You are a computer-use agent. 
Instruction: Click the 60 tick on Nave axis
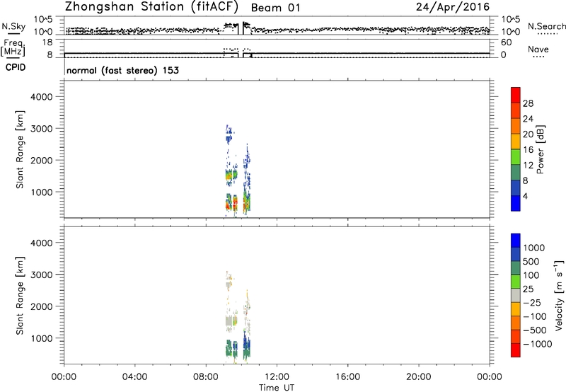coord(506,42)
